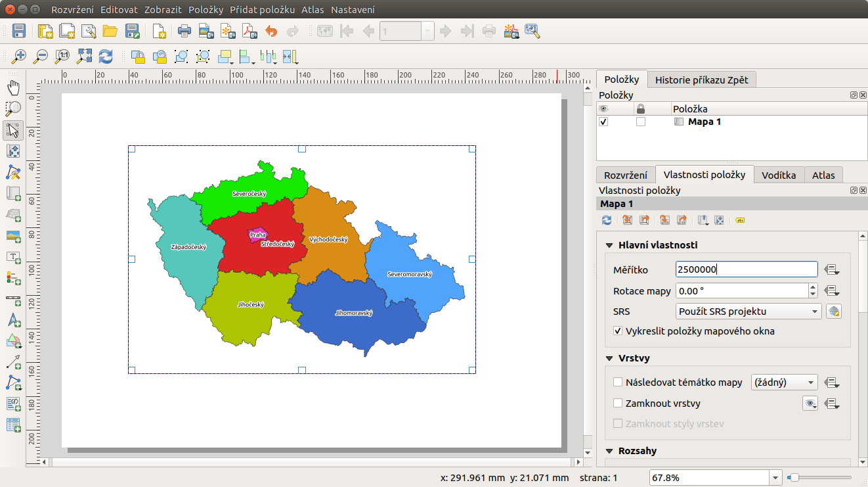Click the Rotace mapy value field
The height and width of the screenshot is (487, 868).
(741, 290)
